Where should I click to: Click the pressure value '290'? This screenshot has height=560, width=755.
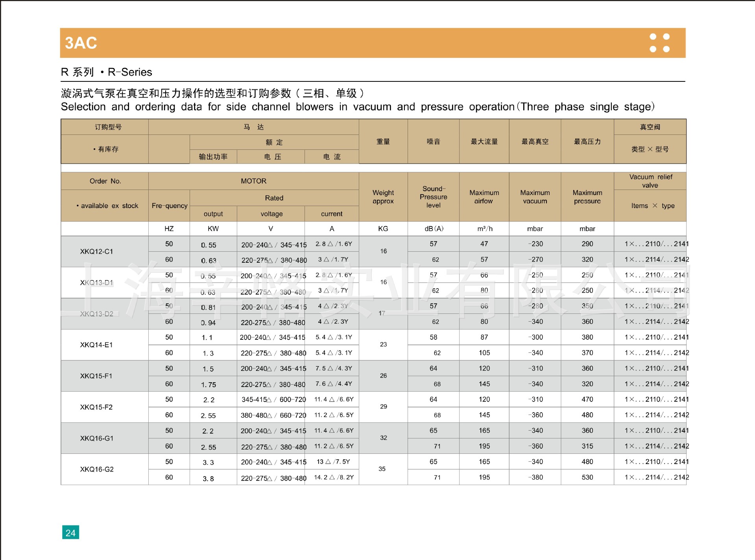coord(587,244)
